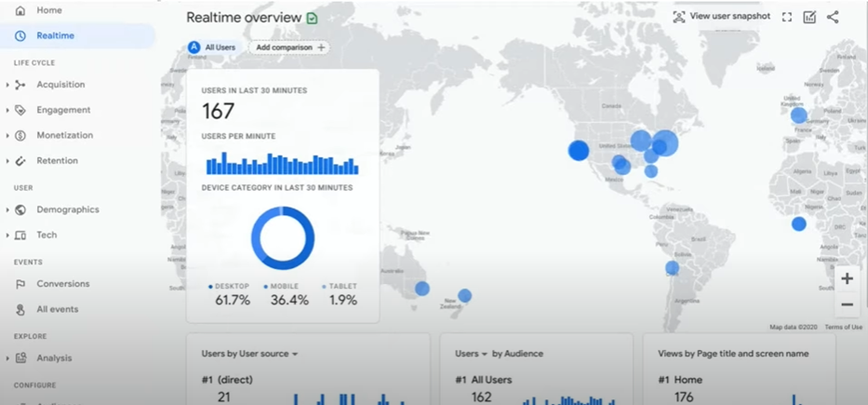Click the Conversions flag icon
The height and width of the screenshot is (405, 868).
click(x=20, y=284)
